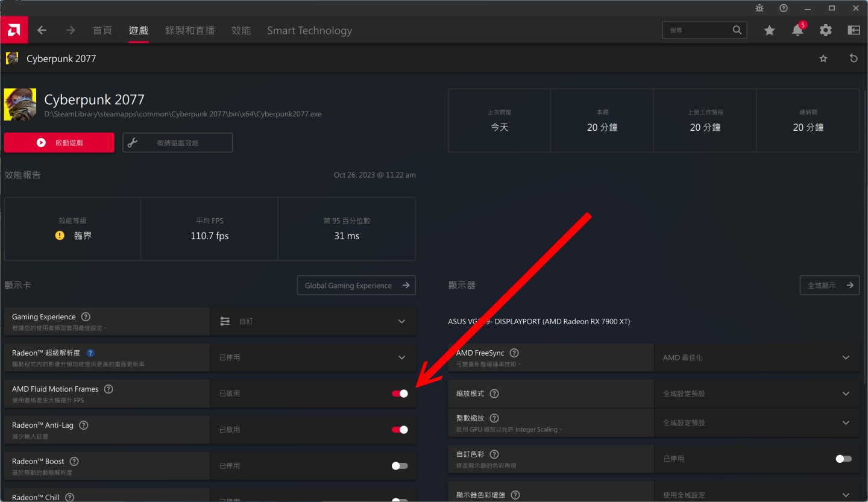868x502 pixels.
Task: Show help for 整數縮放
Action: tap(494, 418)
